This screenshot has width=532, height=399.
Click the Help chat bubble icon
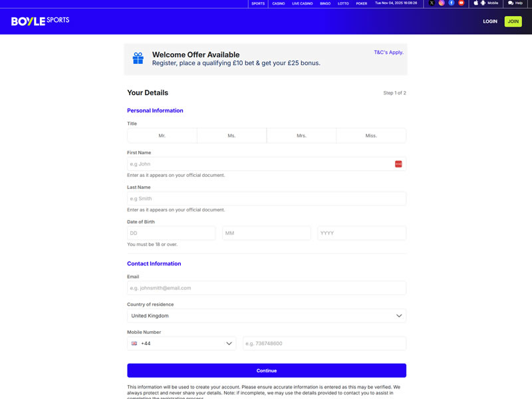(x=511, y=3)
